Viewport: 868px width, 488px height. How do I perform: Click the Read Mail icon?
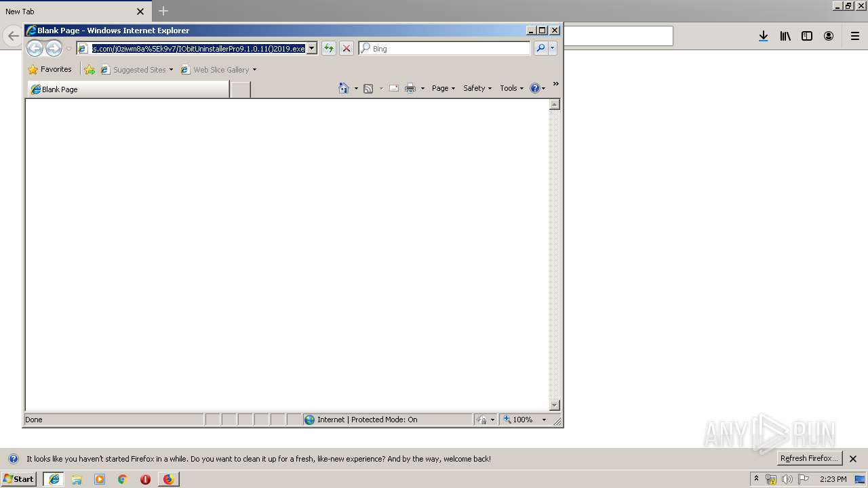point(394,88)
